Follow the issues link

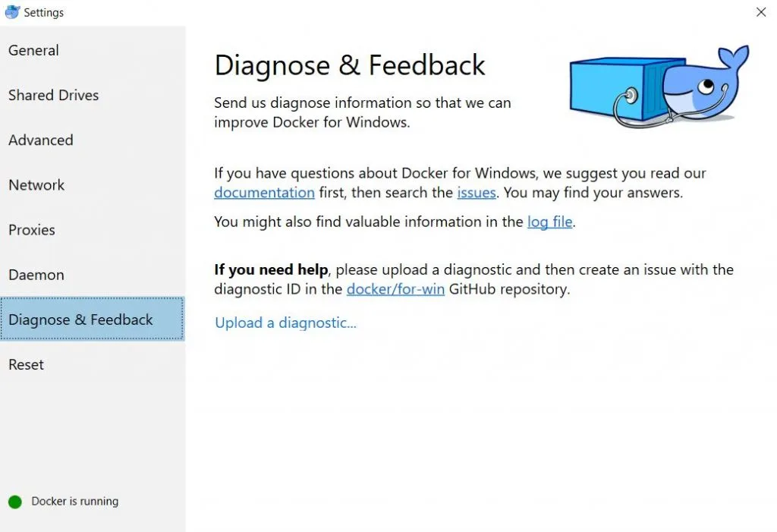tap(477, 192)
